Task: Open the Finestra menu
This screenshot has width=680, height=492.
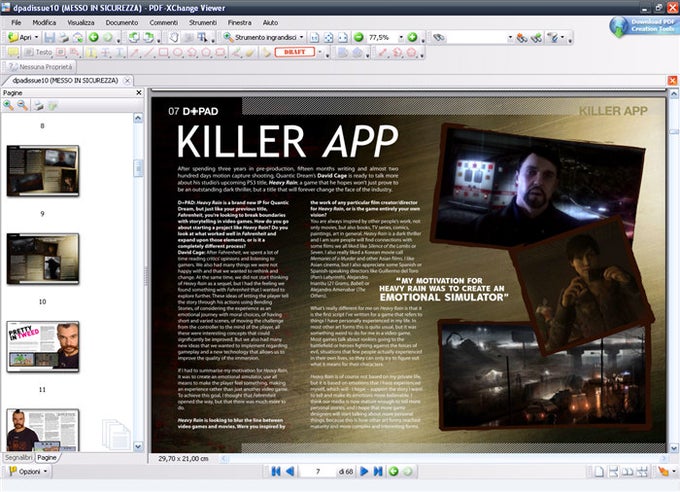Action: pyautogui.click(x=239, y=23)
